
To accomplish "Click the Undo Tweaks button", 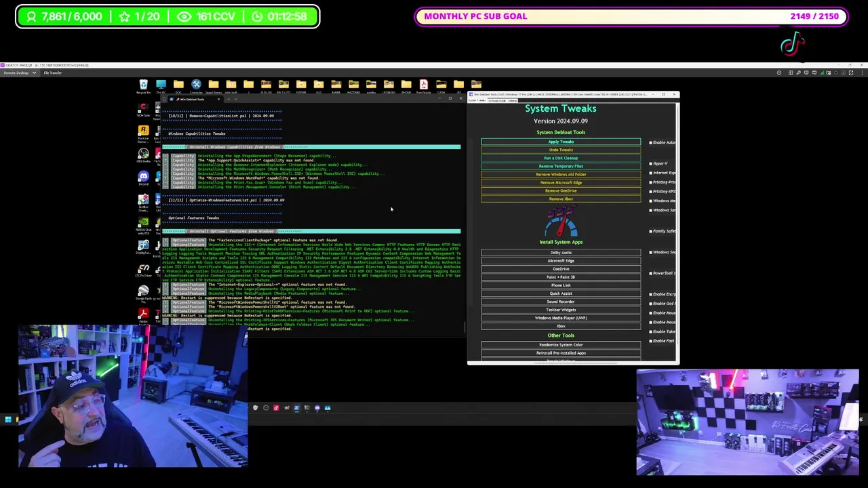I will pos(561,150).
